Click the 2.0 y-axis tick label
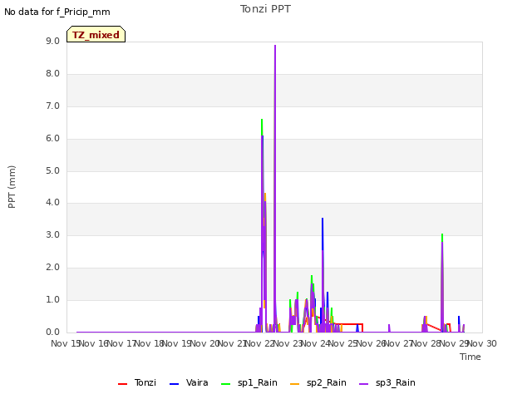This screenshot has width=532, height=399. click(x=52, y=268)
